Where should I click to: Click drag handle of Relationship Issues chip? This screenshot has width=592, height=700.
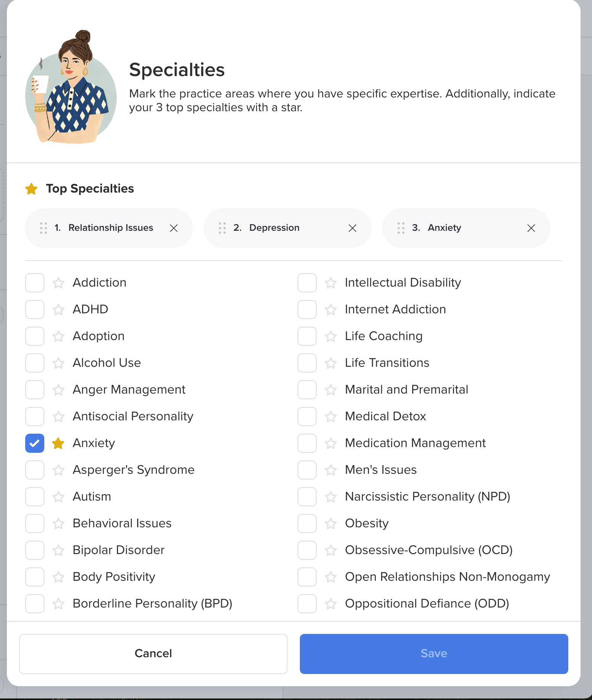point(44,228)
